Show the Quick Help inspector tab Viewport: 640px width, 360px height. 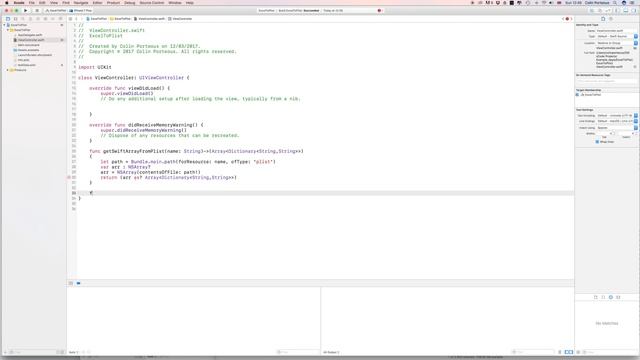(611, 19)
